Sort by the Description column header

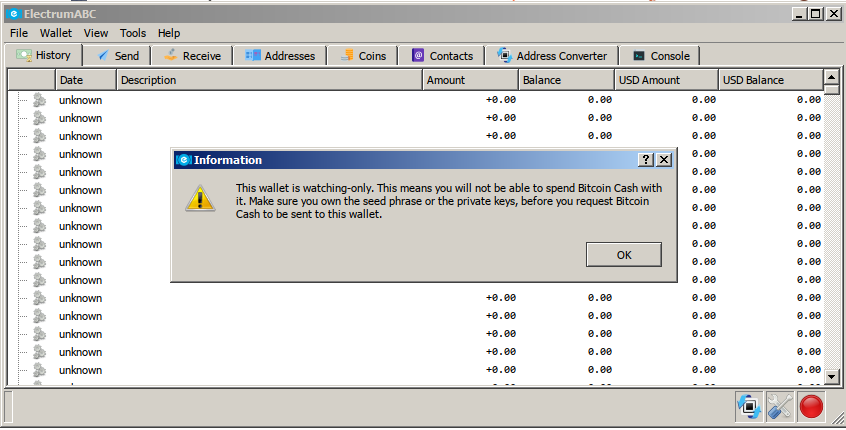pos(269,80)
